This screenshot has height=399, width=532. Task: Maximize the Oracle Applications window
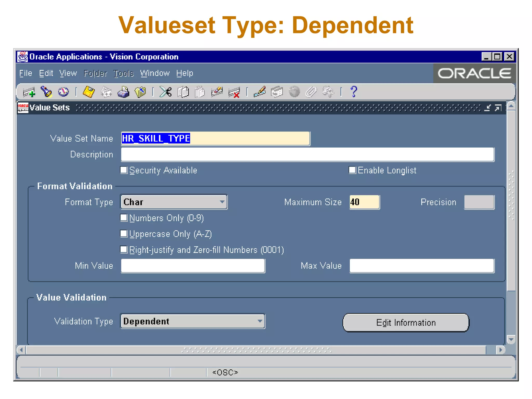497,57
